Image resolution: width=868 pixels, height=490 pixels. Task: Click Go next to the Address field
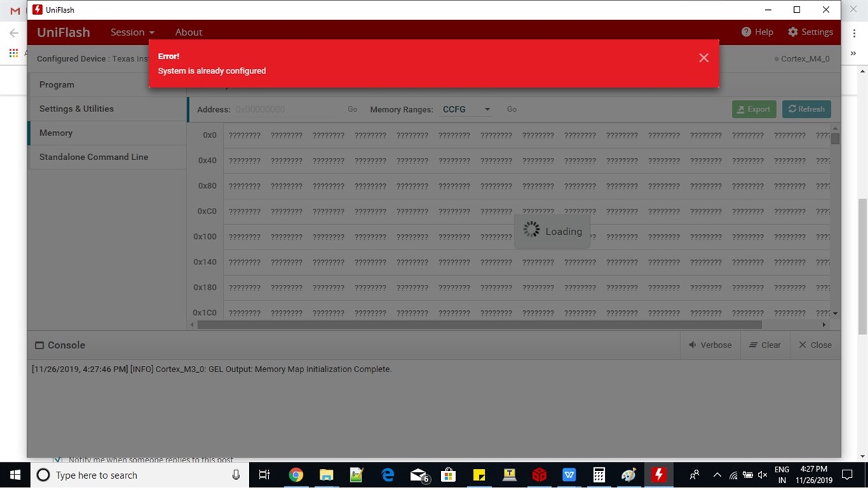click(x=352, y=109)
